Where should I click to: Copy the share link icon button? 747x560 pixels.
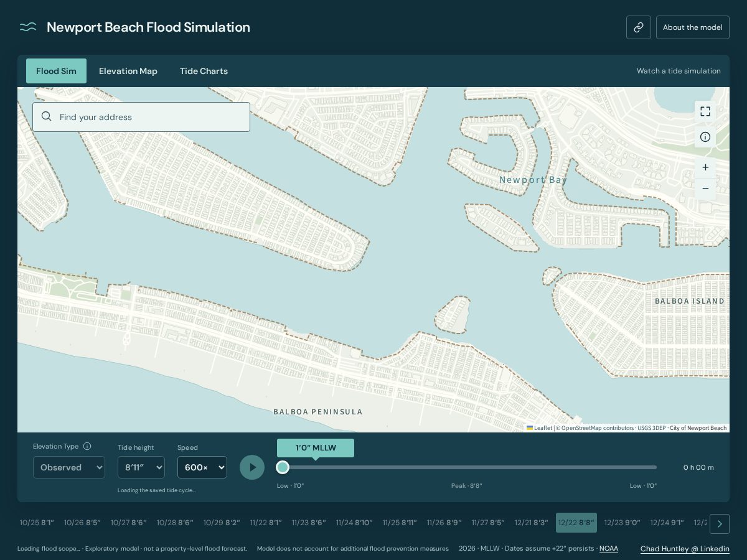[x=639, y=27]
